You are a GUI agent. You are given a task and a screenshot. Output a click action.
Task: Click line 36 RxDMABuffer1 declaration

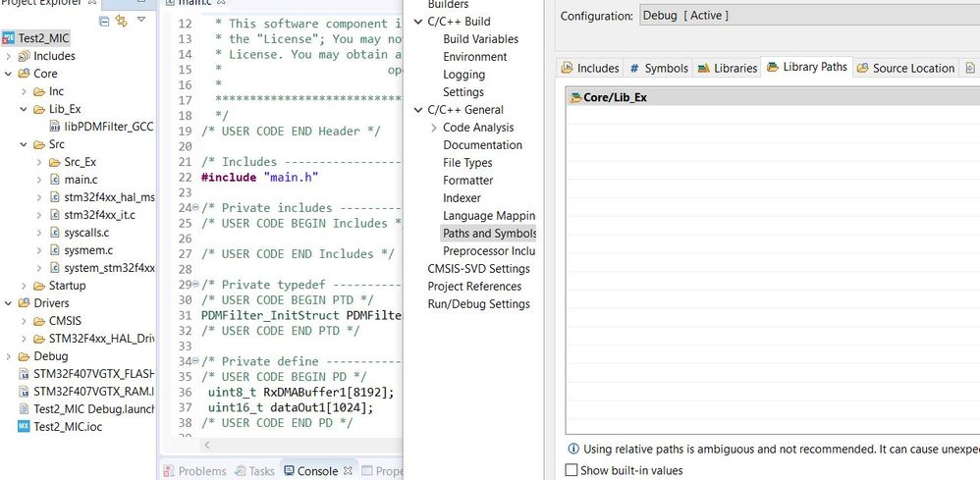[300, 392]
